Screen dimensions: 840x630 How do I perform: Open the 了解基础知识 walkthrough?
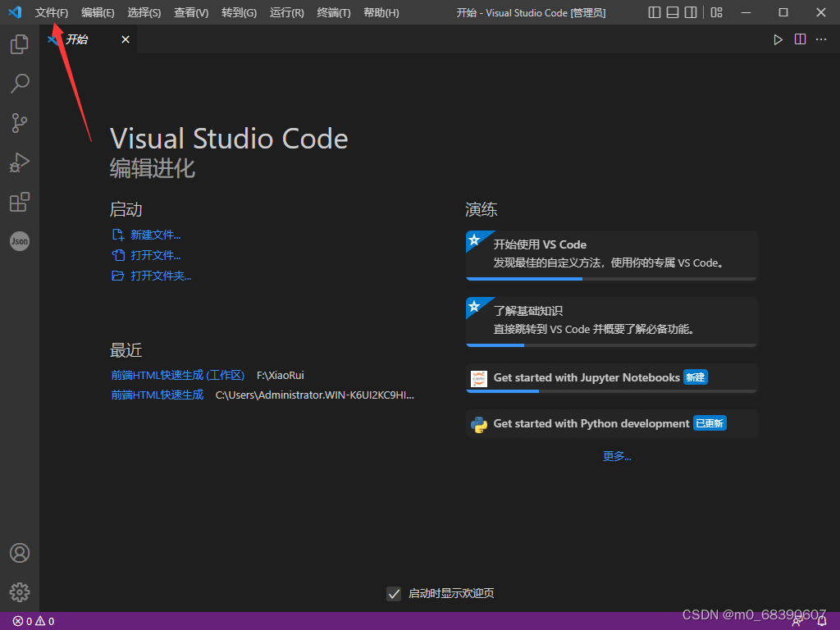pyautogui.click(x=611, y=322)
